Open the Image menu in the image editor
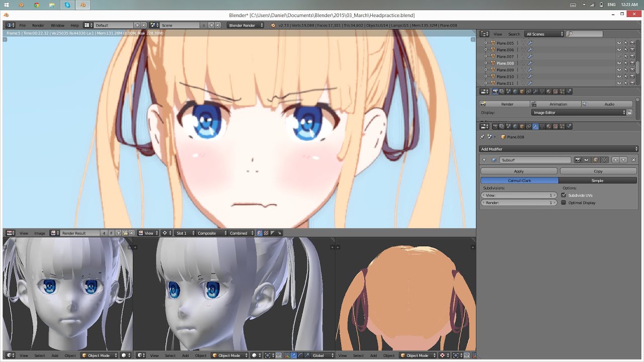The width and height of the screenshot is (644, 362). pyautogui.click(x=40, y=233)
